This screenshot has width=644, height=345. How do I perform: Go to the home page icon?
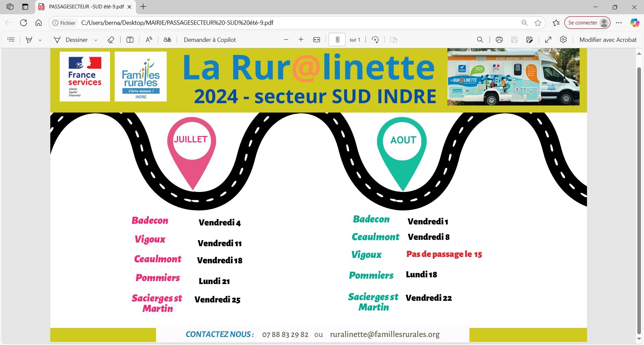(39, 23)
